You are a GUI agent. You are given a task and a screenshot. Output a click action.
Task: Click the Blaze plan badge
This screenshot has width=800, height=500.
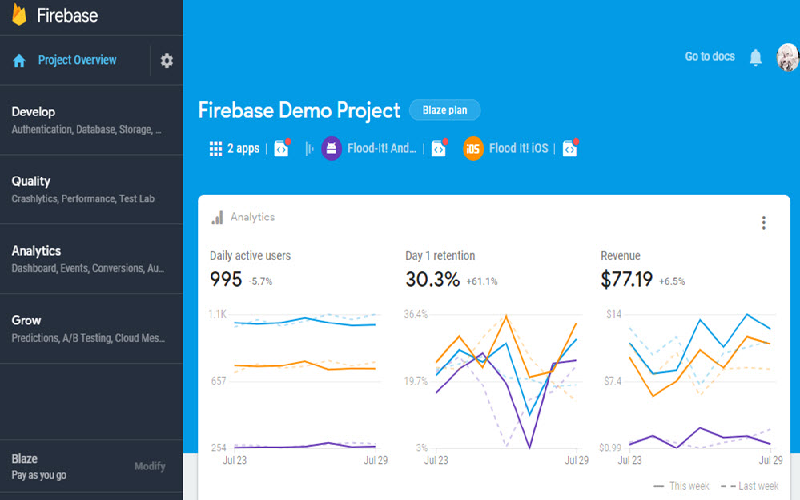point(444,110)
